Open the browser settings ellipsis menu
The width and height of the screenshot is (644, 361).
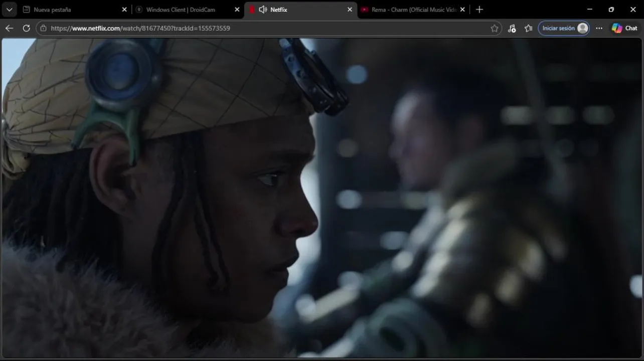(x=599, y=29)
